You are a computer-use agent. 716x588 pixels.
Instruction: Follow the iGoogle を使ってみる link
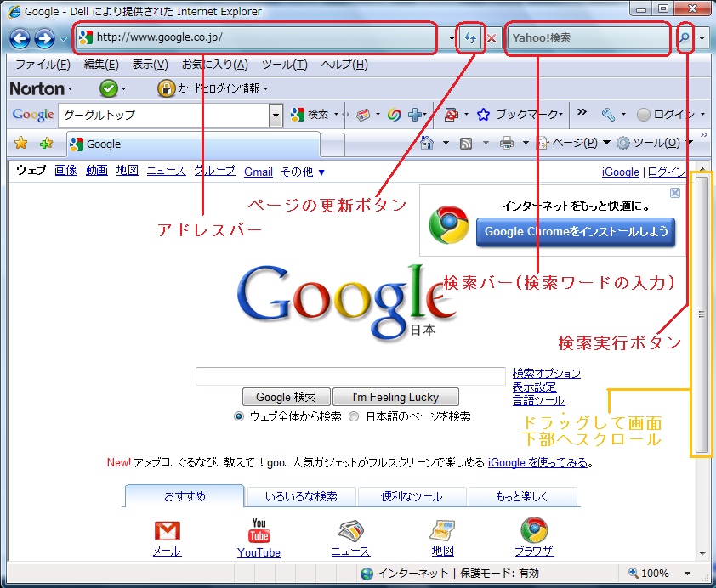click(x=537, y=462)
